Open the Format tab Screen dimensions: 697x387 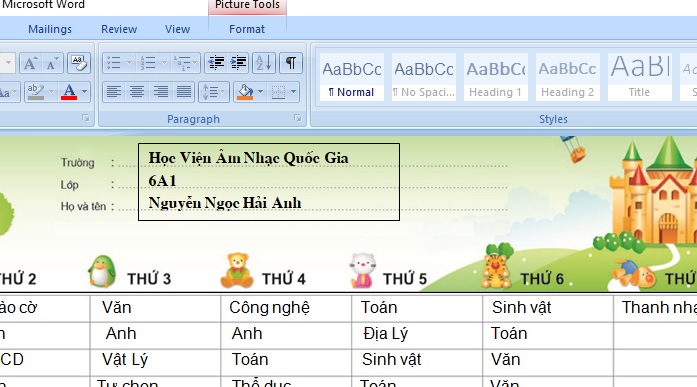coord(247,29)
